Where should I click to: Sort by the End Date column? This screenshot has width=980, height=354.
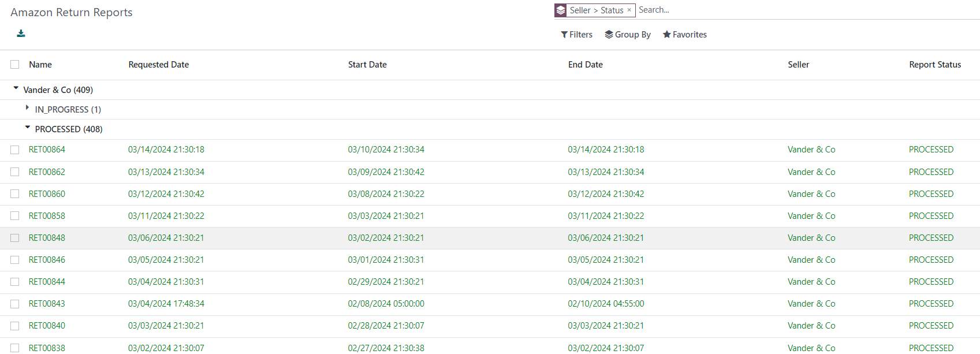[586, 65]
